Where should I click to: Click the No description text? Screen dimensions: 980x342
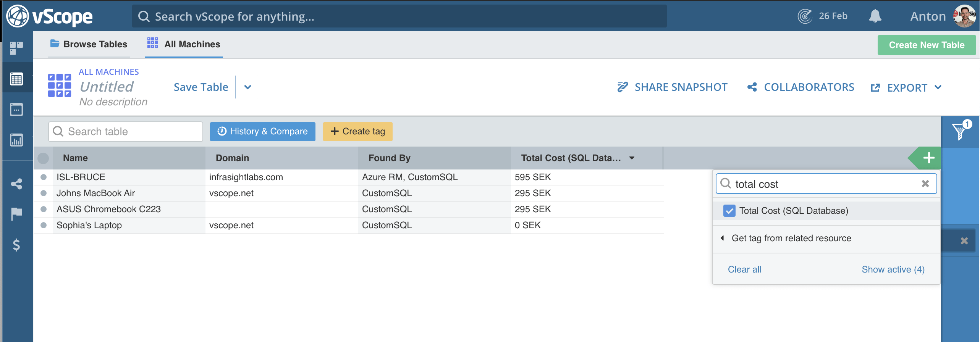point(113,102)
